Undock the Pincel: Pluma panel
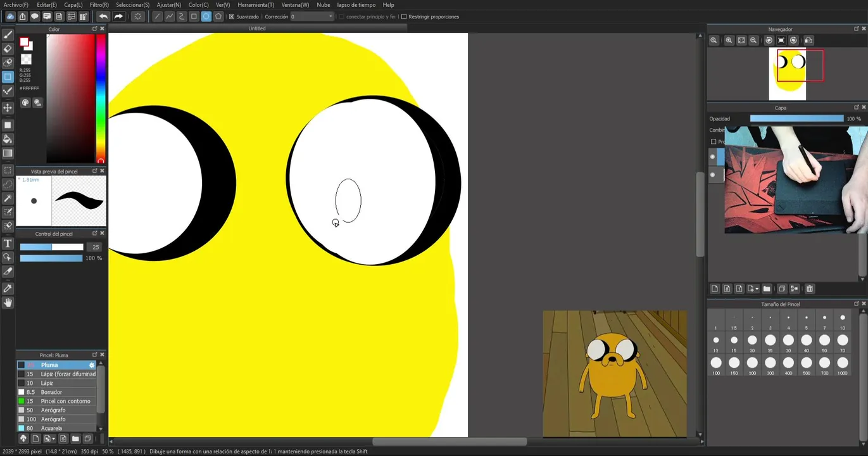Screen dimensions: 868x456 click(95, 355)
